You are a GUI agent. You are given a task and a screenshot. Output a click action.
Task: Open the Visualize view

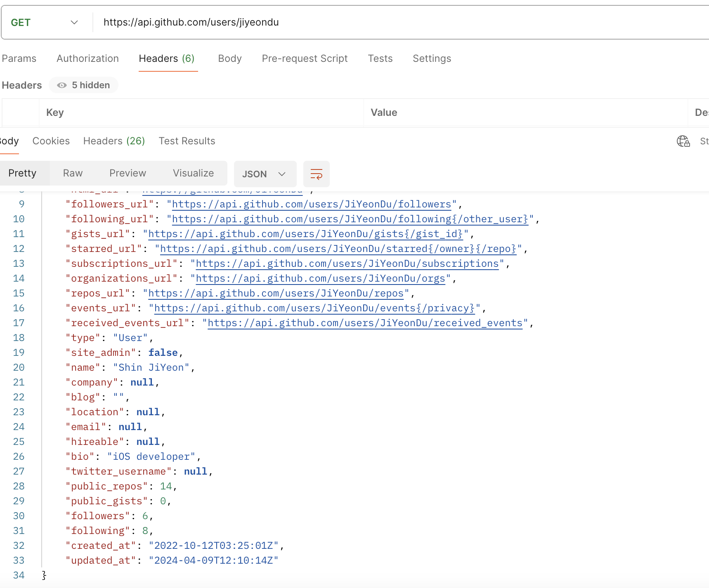193,173
